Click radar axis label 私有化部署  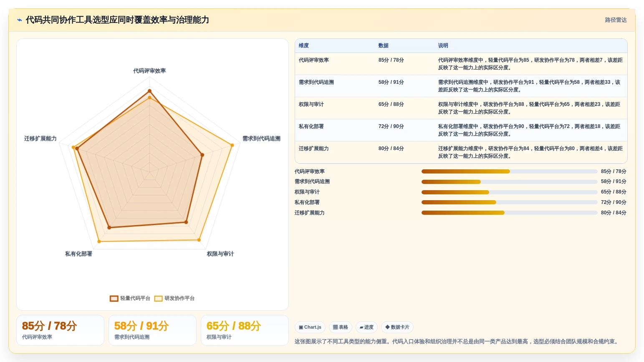point(78,254)
